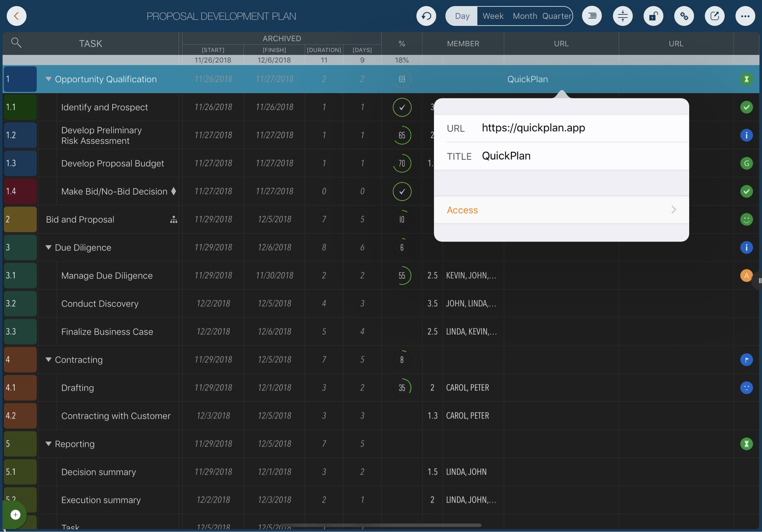This screenshot has height=532, width=762.
Task: Click the back arrow button
Action: point(16,16)
